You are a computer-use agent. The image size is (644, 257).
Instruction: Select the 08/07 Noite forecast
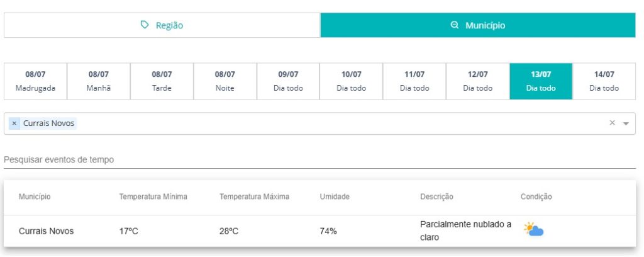click(225, 81)
